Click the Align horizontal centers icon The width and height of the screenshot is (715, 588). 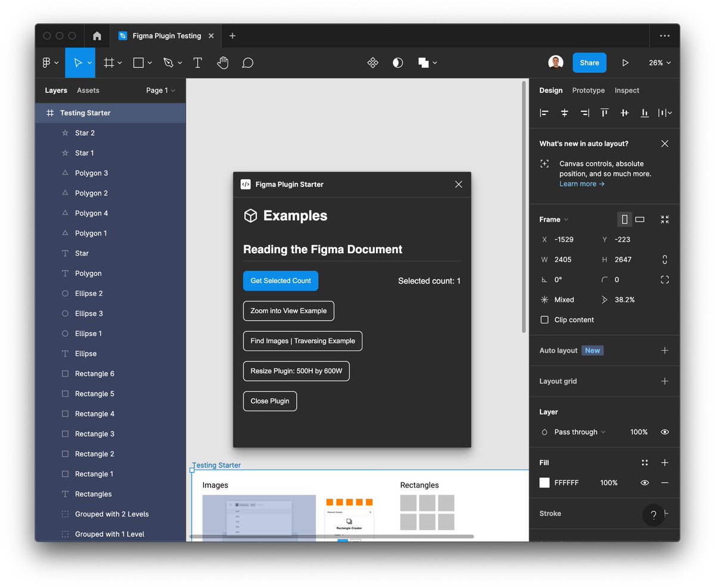coord(564,113)
